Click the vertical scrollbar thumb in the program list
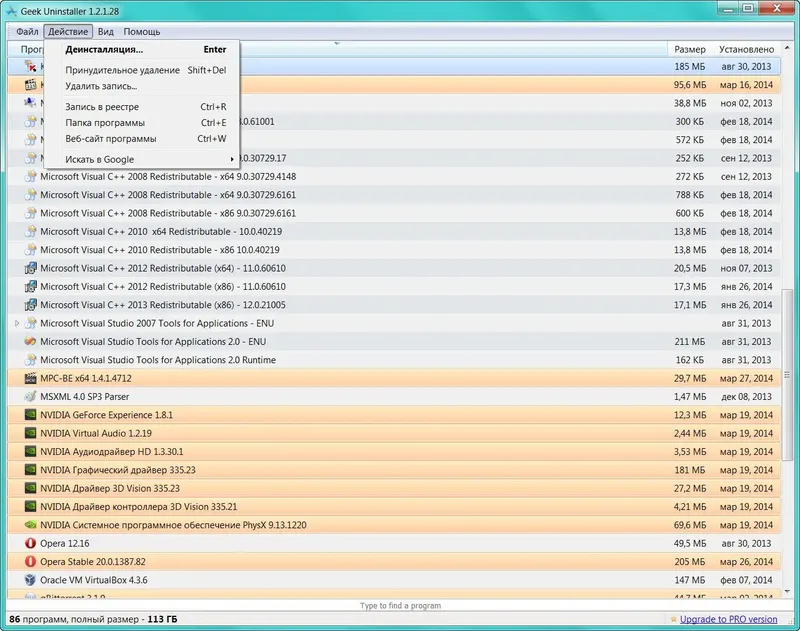Image resolution: width=800 pixels, height=631 pixels. 787,375
